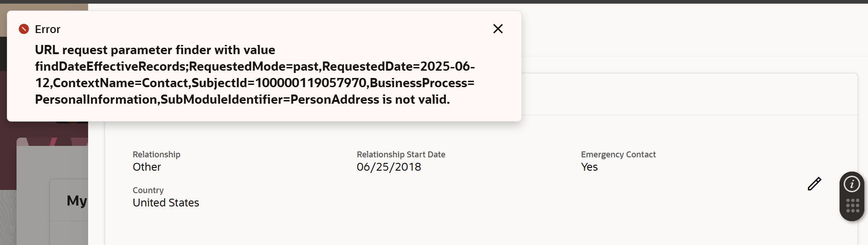Open the circled info icon
The width and height of the screenshot is (868, 245).
tap(852, 184)
